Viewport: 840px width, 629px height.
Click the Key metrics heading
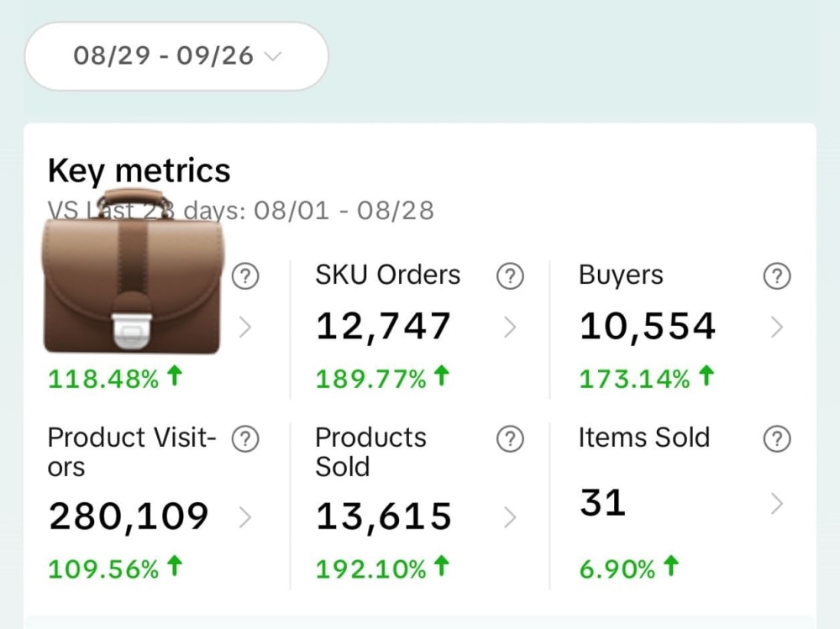[139, 171]
